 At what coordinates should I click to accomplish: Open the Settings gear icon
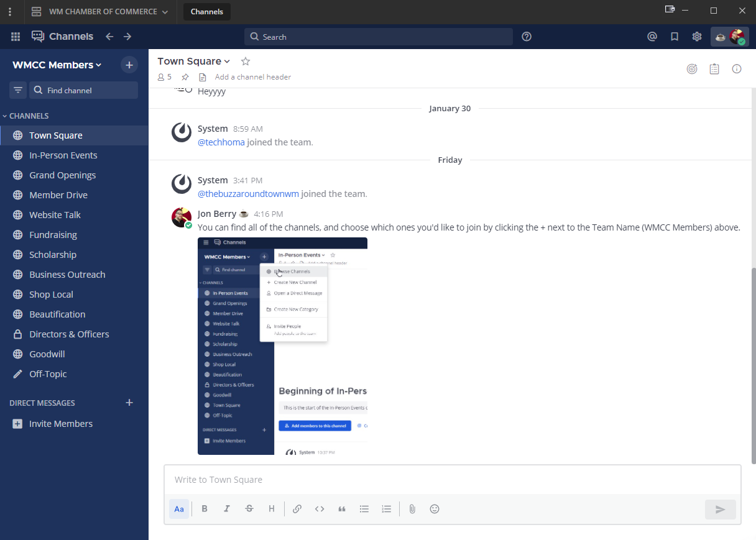(697, 37)
